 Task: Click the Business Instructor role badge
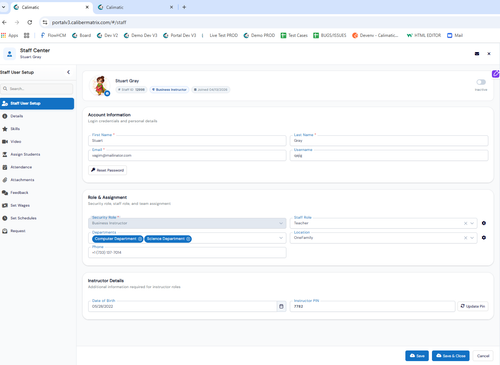(169, 90)
